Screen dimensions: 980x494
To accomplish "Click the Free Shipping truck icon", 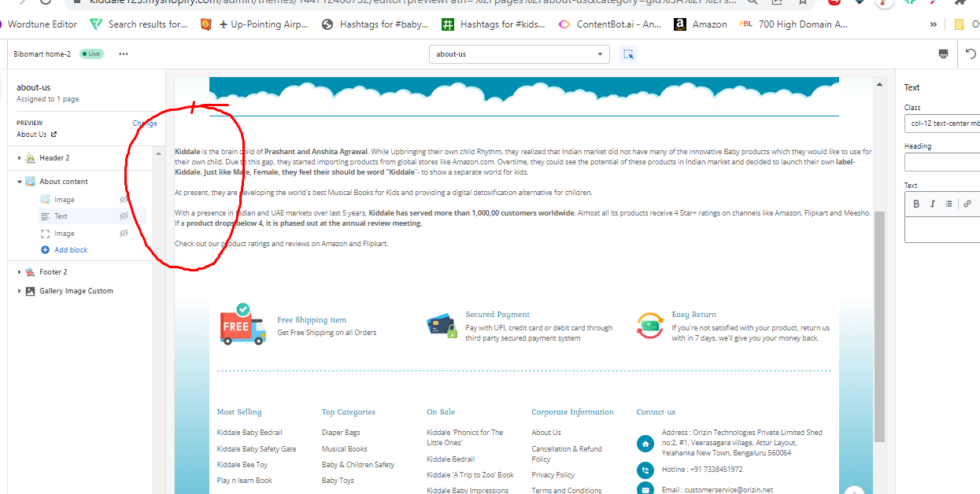I will click(x=242, y=324).
